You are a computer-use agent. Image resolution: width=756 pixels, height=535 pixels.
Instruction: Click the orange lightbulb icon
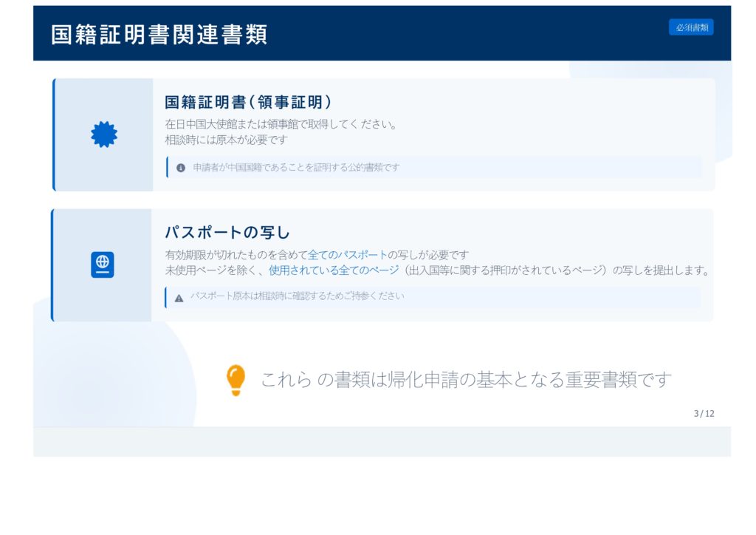[235, 380]
